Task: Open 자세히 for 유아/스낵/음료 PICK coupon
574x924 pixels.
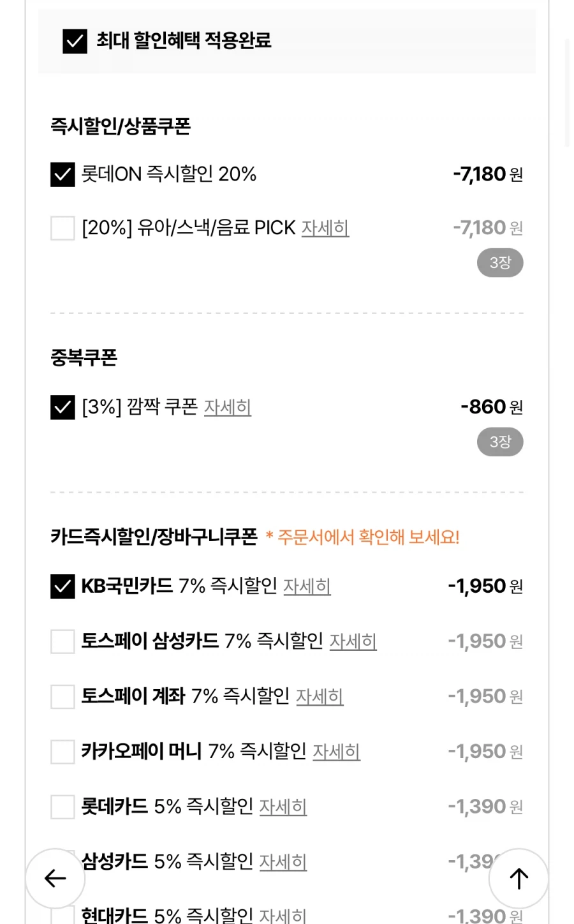Action: [325, 228]
